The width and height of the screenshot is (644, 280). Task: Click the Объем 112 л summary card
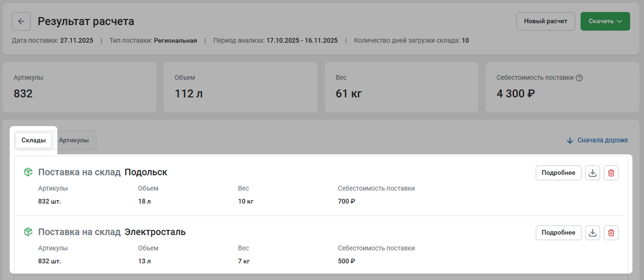click(x=240, y=87)
